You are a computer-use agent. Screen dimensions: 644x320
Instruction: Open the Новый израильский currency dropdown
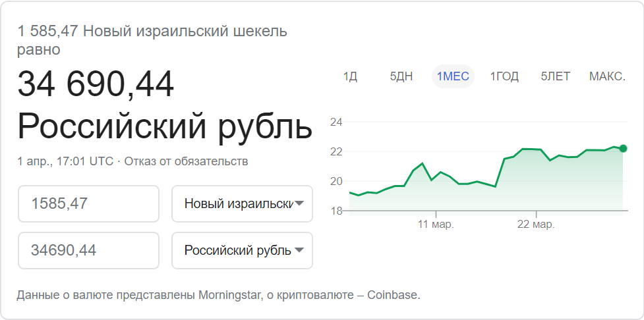(x=242, y=204)
